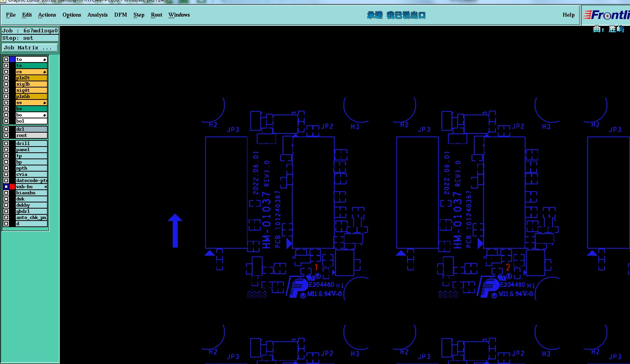Toggle the checkbox for layer drl
The height and width of the screenshot is (364, 630).
[6, 129]
